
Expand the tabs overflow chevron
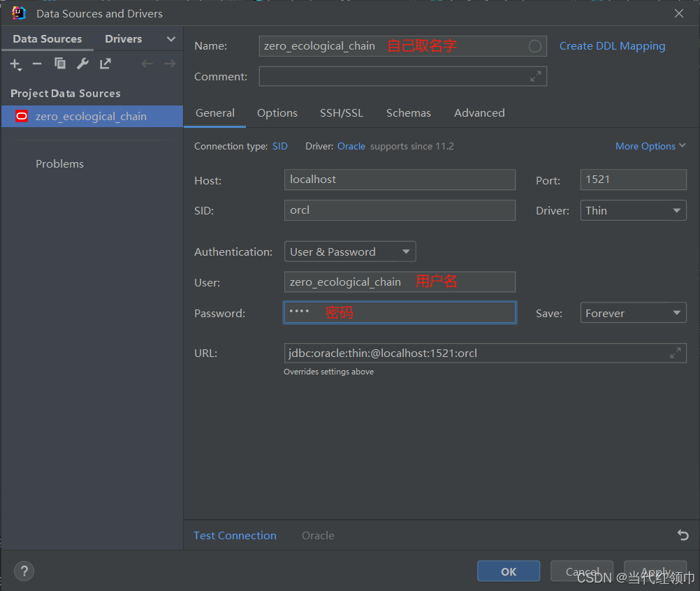point(171,39)
